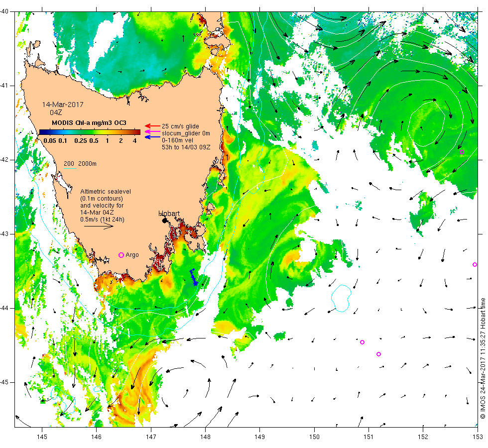Viewport: 488px width, 448px height.
Task: Click the Argo float marker near 152.7E, 41.9S
Action: [x=462, y=152]
